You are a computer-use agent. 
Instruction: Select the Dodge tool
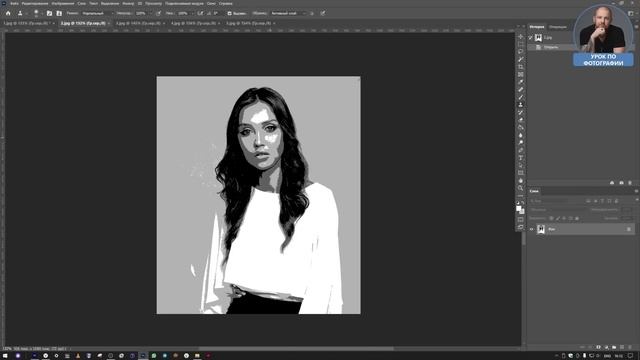click(520, 142)
